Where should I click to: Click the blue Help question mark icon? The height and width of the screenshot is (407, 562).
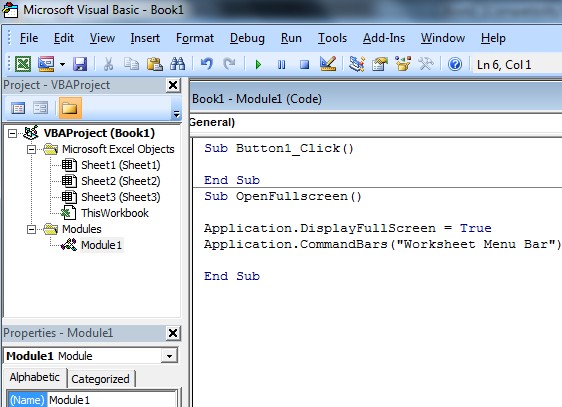[x=455, y=64]
